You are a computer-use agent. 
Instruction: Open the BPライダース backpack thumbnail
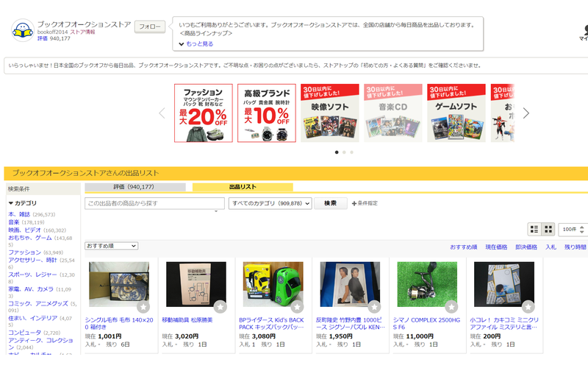coord(273,284)
